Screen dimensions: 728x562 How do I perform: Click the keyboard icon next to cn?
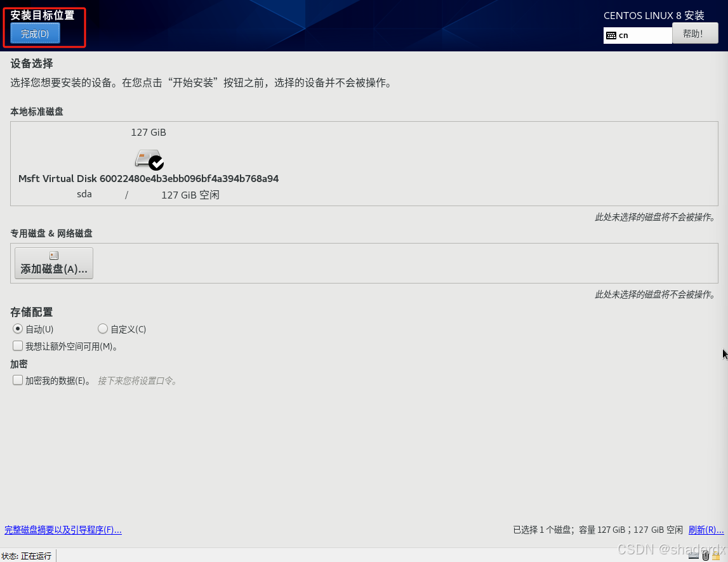pyautogui.click(x=611, y=36)
